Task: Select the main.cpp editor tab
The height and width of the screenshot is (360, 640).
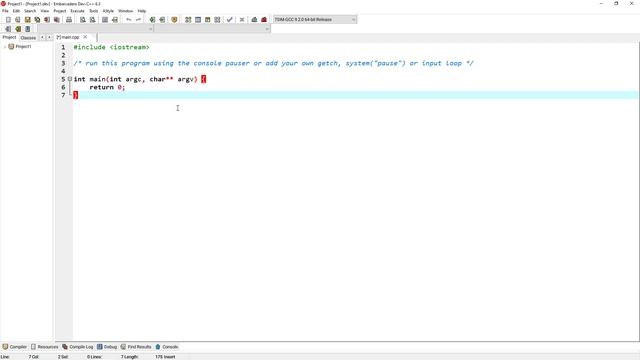Action: pyautogui.click(x=68, y=37)
